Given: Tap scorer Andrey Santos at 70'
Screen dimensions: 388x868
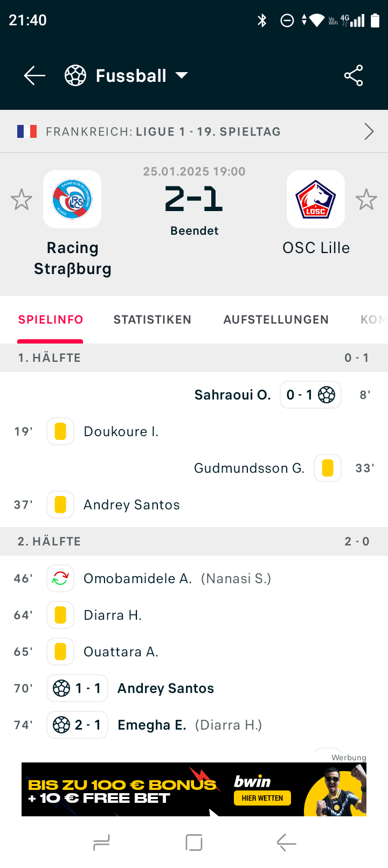Looking at the screenshot, I should coord(165,689).
